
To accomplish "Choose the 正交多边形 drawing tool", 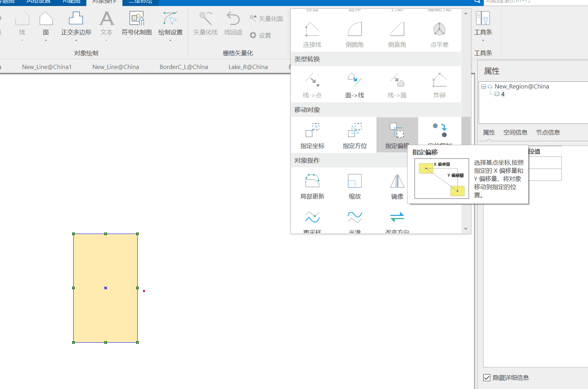I will coord(76,23).
